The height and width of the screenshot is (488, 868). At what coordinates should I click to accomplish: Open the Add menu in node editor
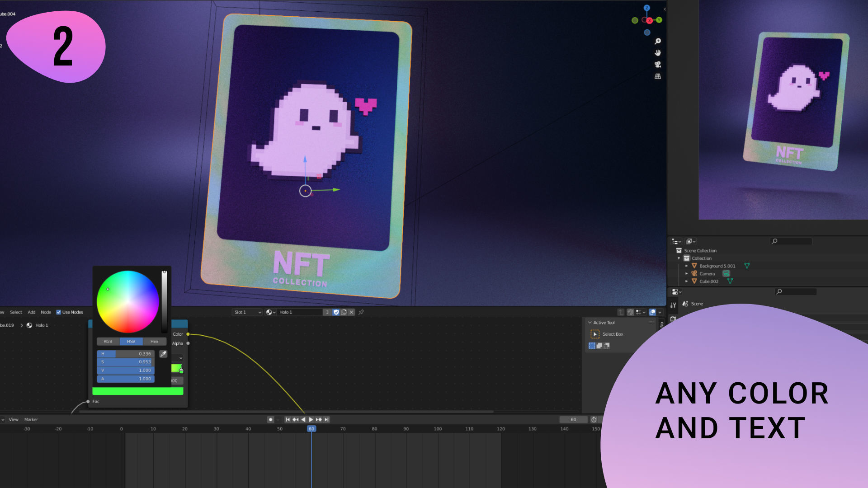pyautogui.click(x=31, y=312)
